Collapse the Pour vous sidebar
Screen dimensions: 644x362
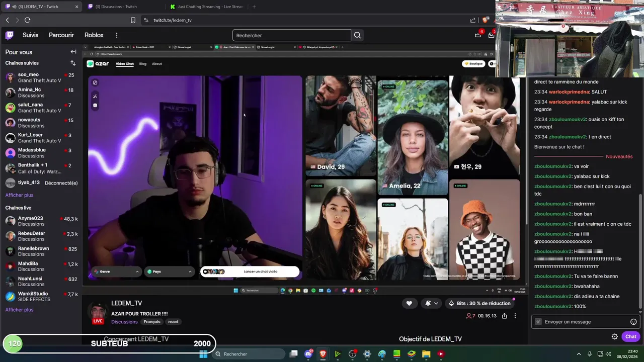pyautogui.click(x=73, y=52)
